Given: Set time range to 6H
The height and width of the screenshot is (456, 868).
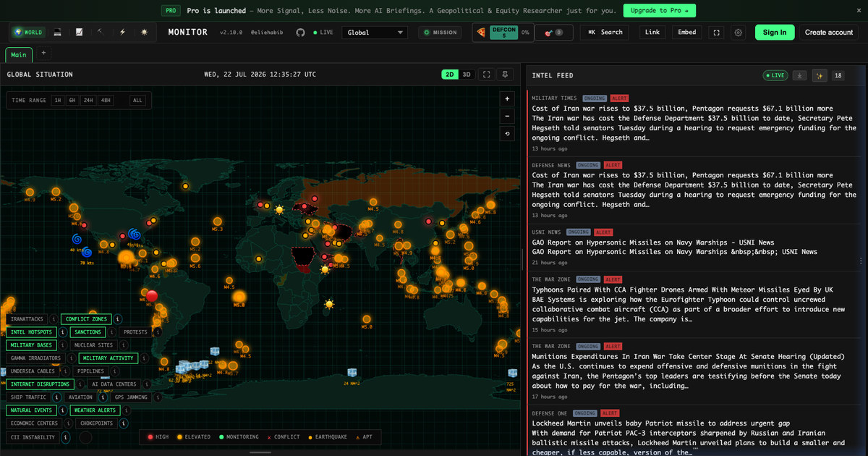Looking at the screenshot, I should [72, 101].
